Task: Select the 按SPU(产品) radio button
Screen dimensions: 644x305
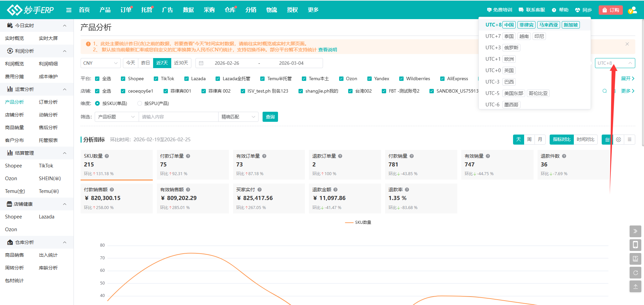Action: [x=140, y=104]
